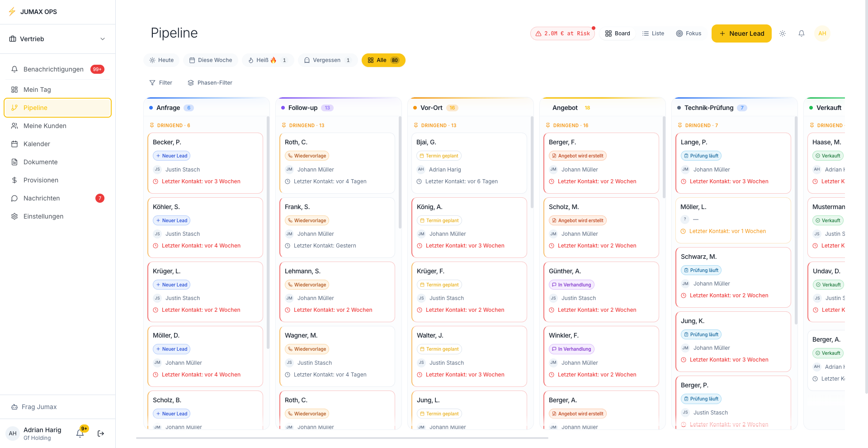The width and height of the screenshot is (868, 448).
Task: Select the Heute filter chip
Action: click(161, 60)
